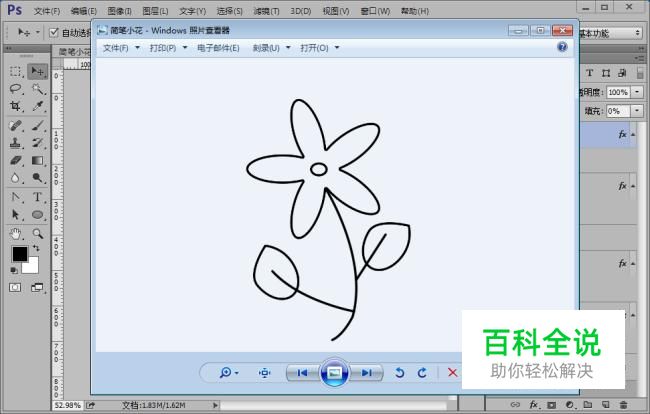Viewport: 650px width, 414px height.
Task: Click the fit-to-window actual size icon
Action: pos(265,373)
